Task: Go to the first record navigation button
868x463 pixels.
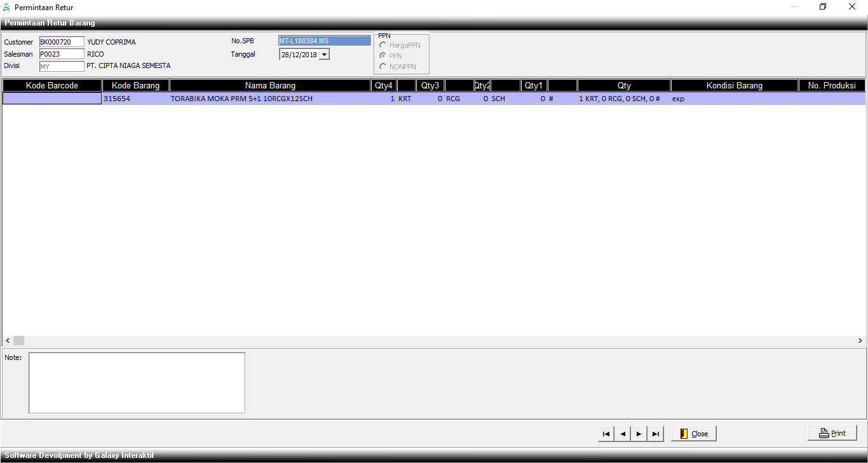Action: [x=606, y=434]
